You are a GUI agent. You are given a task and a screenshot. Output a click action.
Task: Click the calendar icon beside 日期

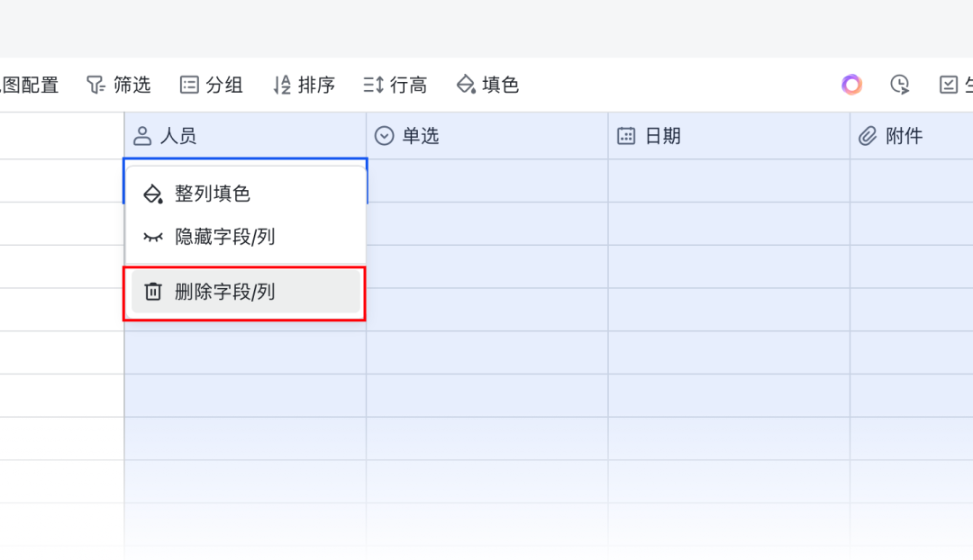click(625, 135)
